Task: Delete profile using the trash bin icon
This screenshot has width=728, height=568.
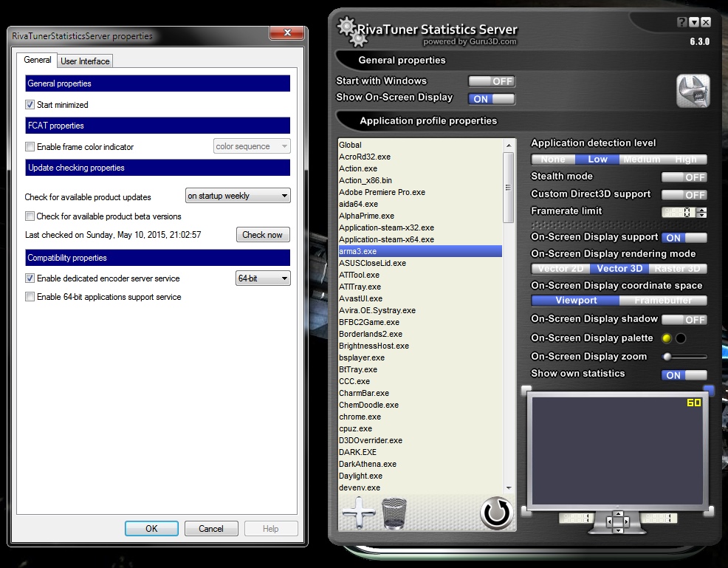Action: point(394,513)
